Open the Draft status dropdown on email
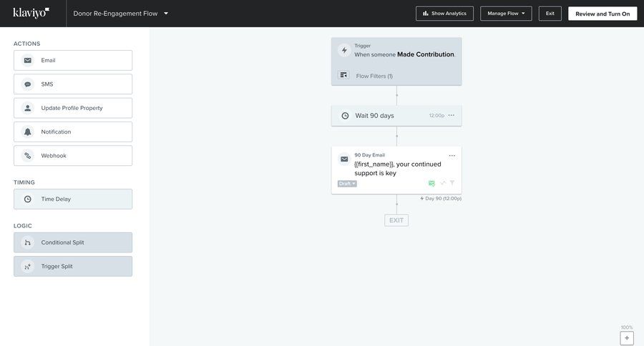Image resolution: width=644 pixels, height=346 pixels. coord(347,184)
